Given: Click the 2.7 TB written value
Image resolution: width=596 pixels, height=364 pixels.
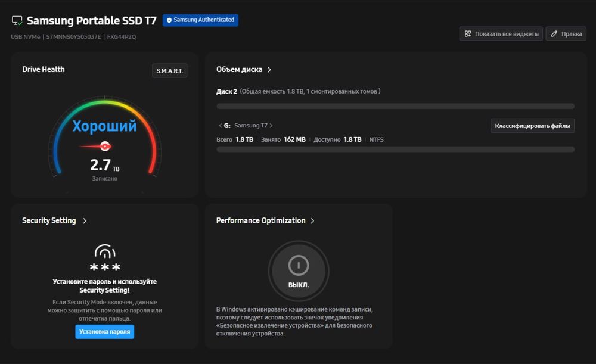Looking at the screenshot, I should [x=104, y=165].
